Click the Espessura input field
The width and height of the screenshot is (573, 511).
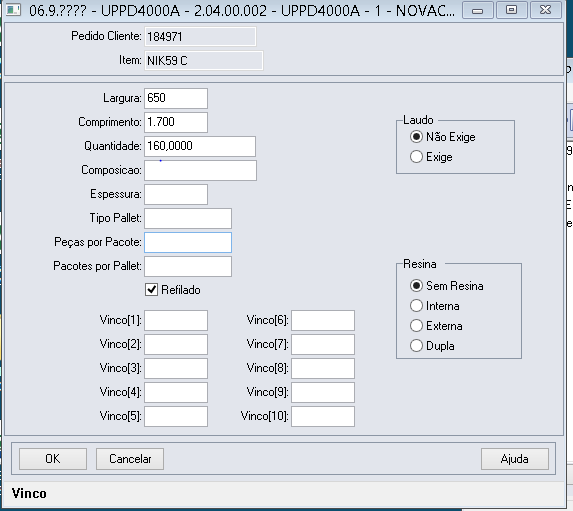(x=176, y=194)
